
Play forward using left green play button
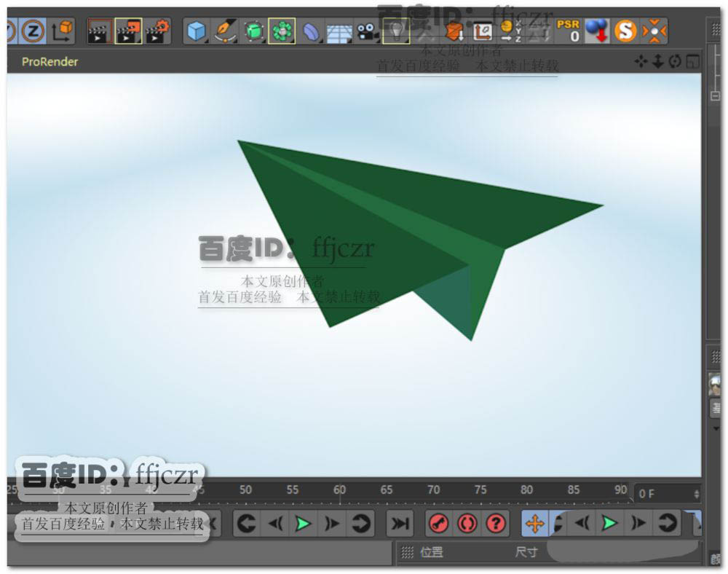[x=303, y=524]
